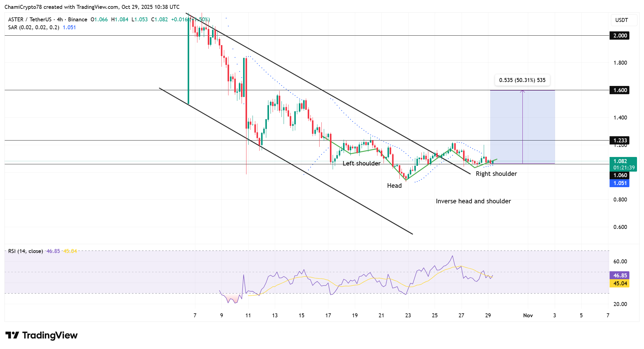Select the RSI (14, close) indicator label
Viewport: 644px width, 349px height.
(25, 251)
